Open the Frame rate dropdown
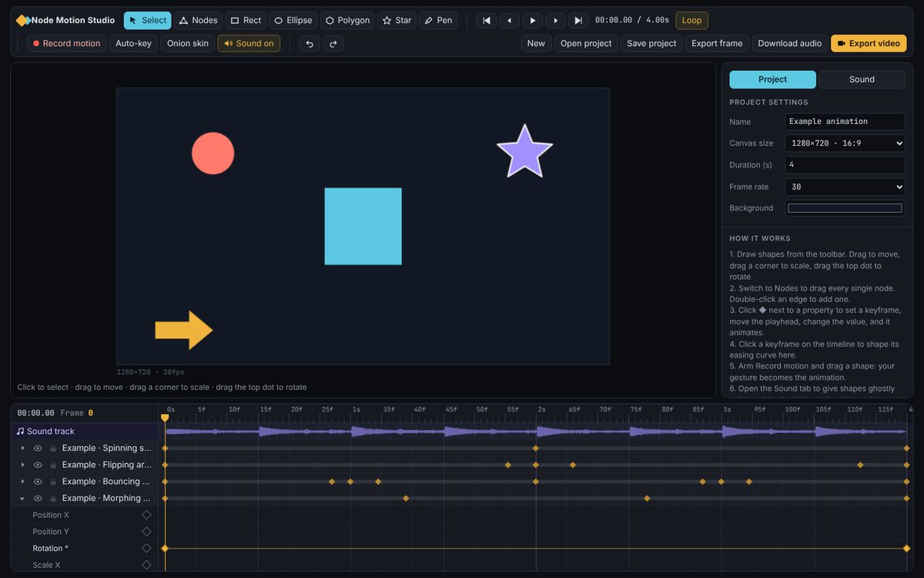924x578 pixels. tap(845, 187)
